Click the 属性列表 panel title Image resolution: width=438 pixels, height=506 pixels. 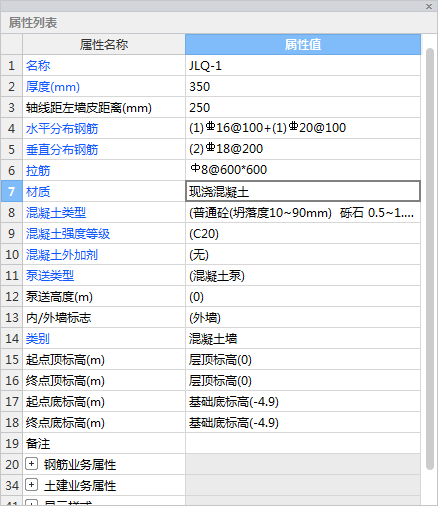point(33,23)
